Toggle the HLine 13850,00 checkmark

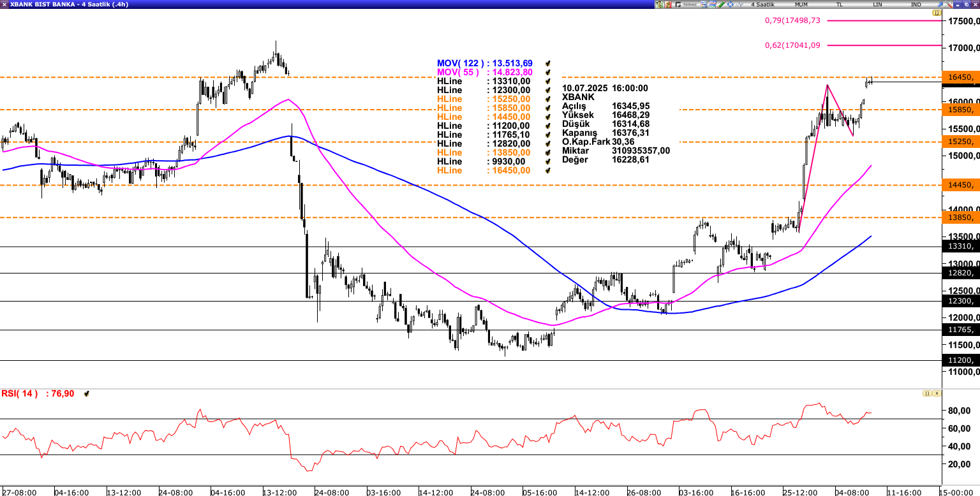click(547, 152)
